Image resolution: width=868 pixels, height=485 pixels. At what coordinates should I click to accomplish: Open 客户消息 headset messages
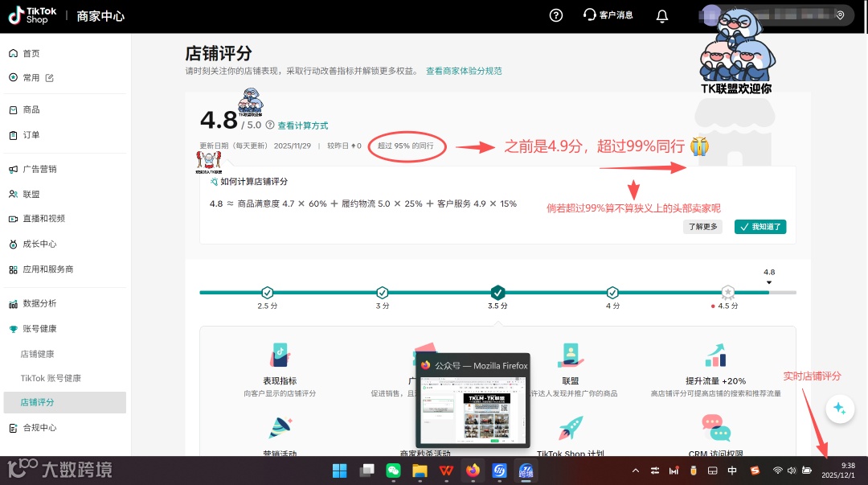pyautogui.click(x=608, y=15)
